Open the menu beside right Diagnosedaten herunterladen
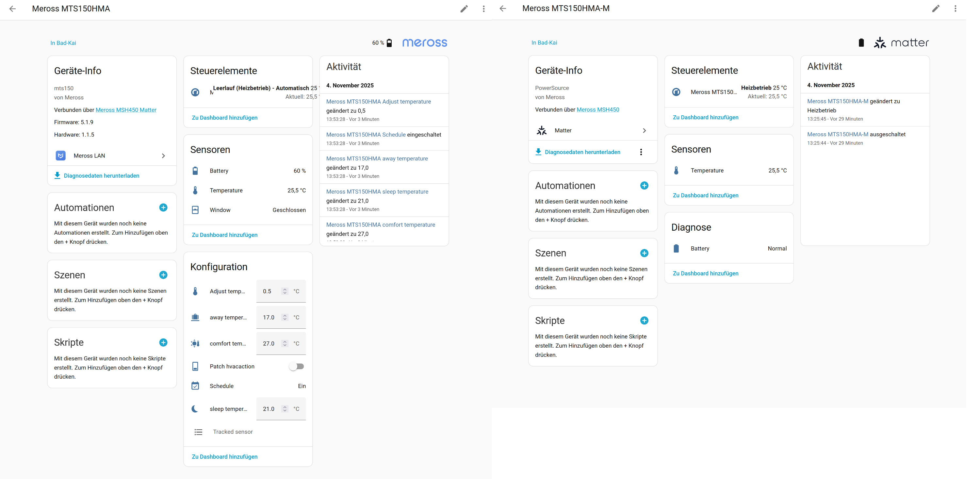This screenshot has height=479, width=980. click(x=641, y=152)
